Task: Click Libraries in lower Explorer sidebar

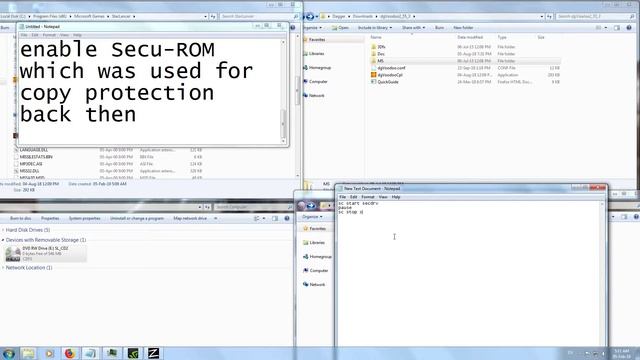Action: (314, 242)
